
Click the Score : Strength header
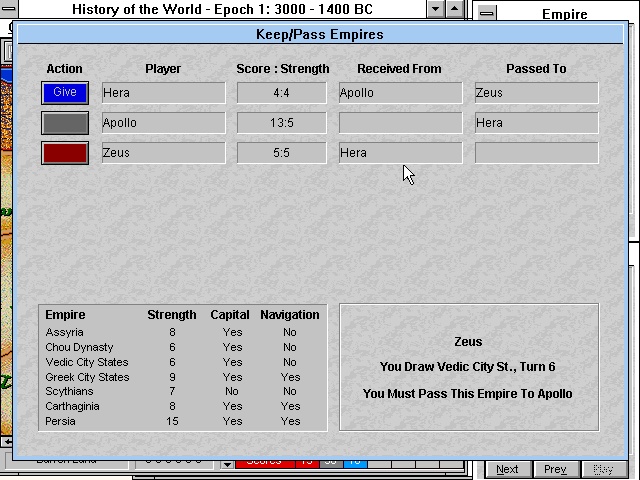[x=283, y=69]
